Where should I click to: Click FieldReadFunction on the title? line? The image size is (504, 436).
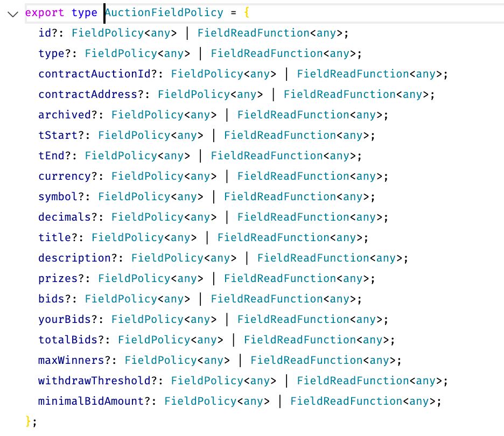[273, 237]
